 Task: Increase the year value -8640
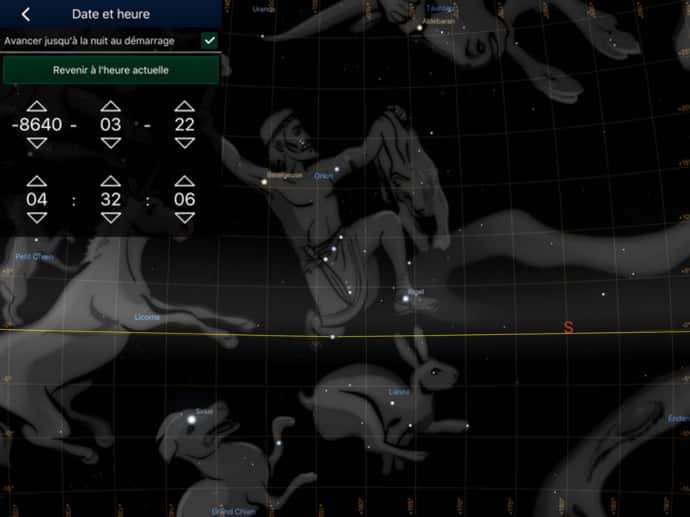point(37,106)
